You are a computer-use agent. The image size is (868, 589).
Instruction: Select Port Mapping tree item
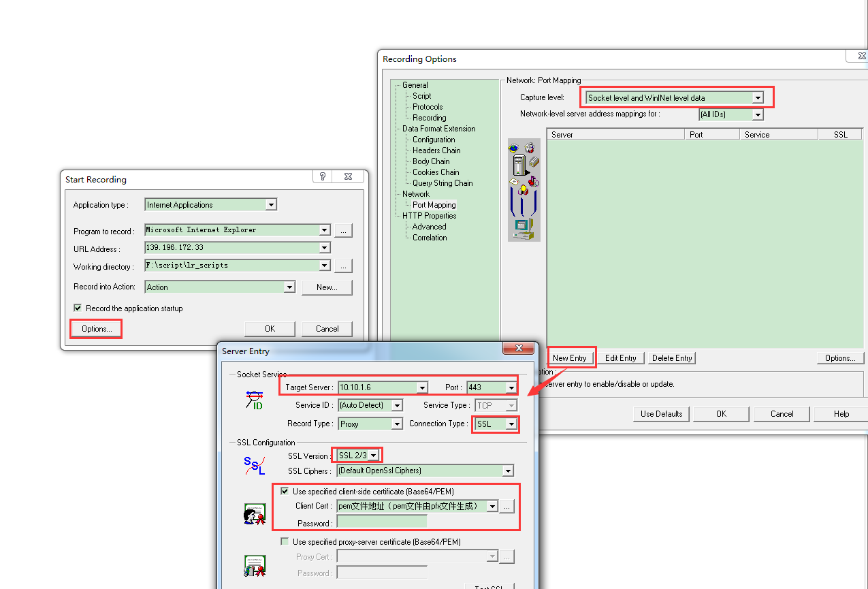click(x=434, y=205)
